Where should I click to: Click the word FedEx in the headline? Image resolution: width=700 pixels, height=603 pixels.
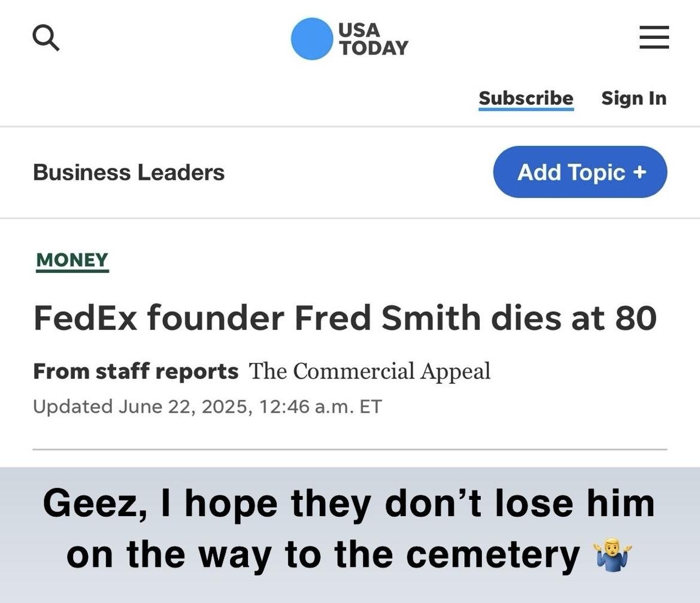85,317
